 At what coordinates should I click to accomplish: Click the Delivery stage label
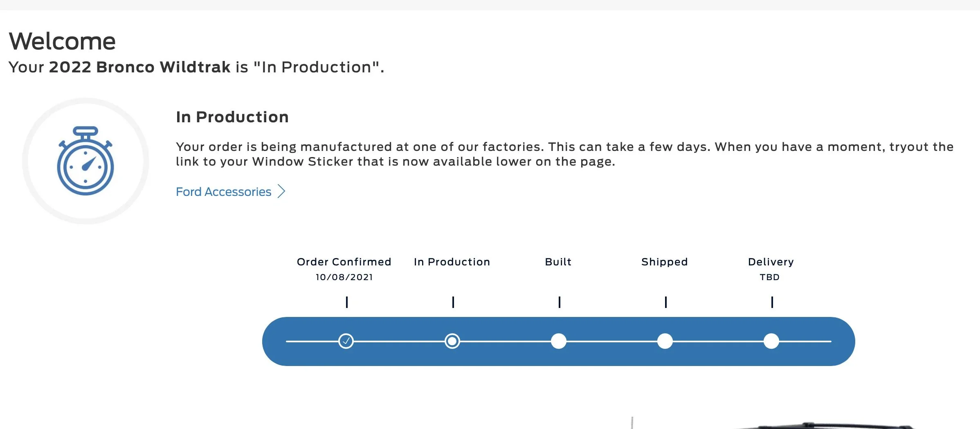click(771, 262)
